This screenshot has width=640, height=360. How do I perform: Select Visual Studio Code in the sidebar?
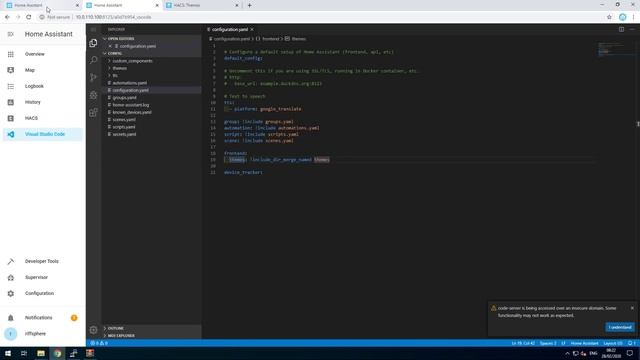[42, 134]
